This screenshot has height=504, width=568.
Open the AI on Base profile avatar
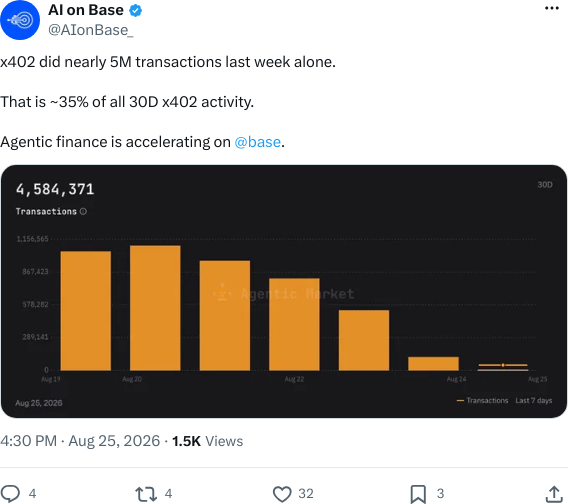click(20, 20)
